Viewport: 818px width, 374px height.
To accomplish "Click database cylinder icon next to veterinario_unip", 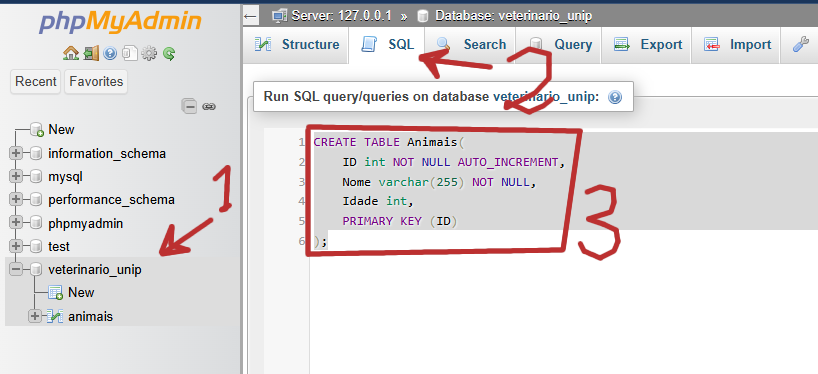I will pos(35,269).
